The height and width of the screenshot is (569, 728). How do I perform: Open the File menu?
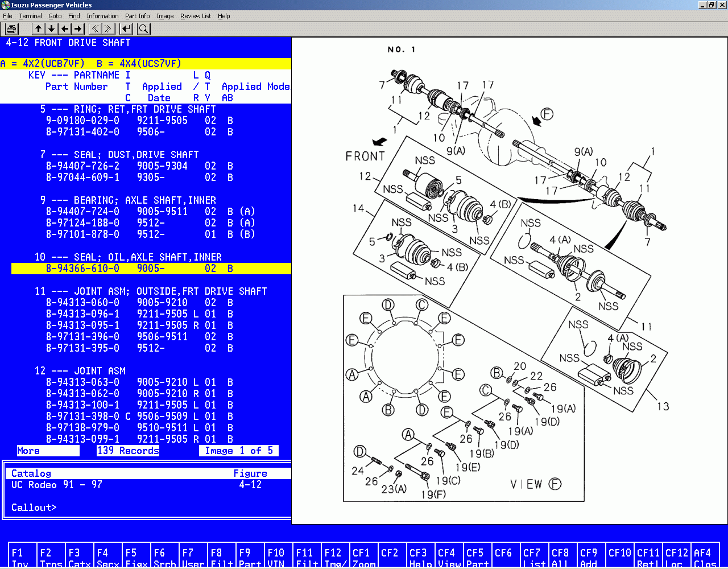(7, 16)
